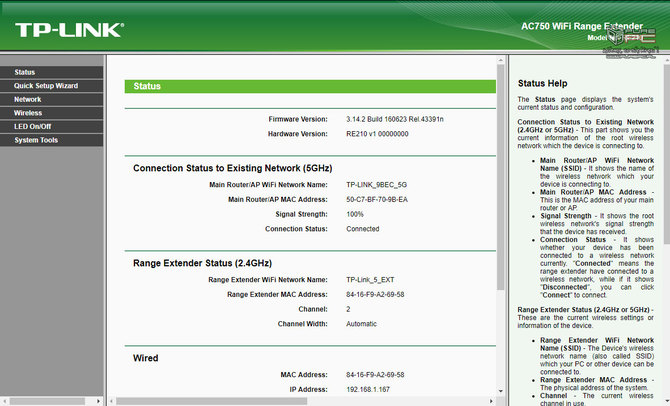Image resolution: width=670 pixels, height=406 pixels.
Task: Click the Channel value 2
Action: point(348,309)
